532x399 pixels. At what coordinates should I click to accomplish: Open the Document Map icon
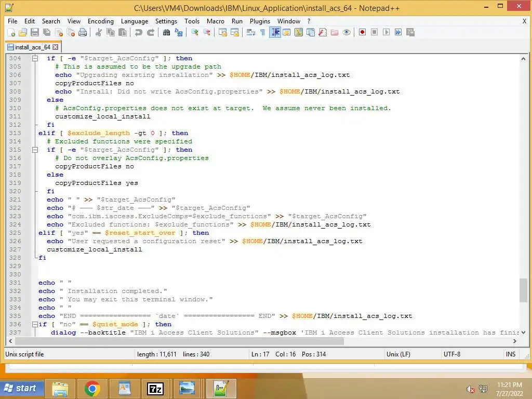pos(299,32)
